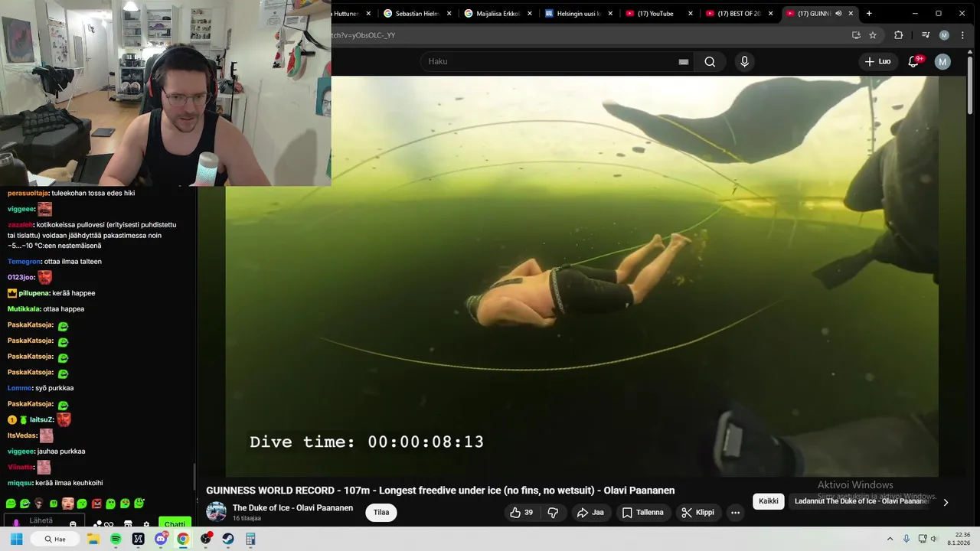Open a new Chrome tab

[x=869, y=14]
